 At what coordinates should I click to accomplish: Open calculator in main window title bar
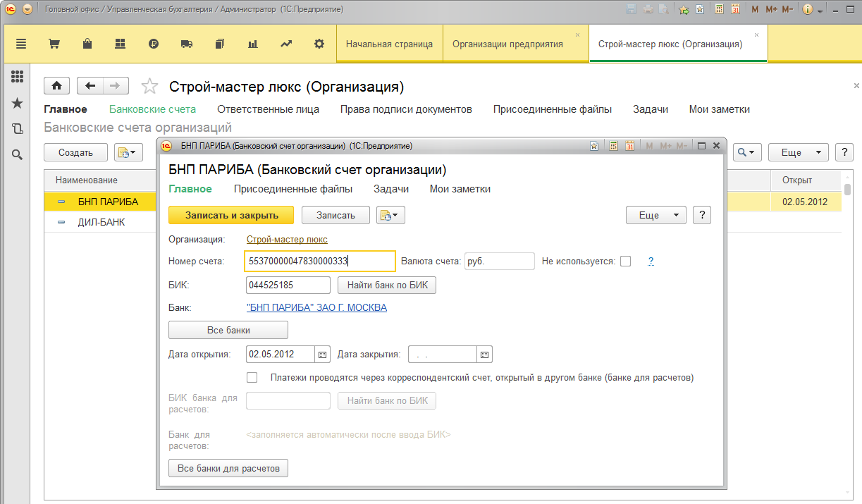(719, 10)
